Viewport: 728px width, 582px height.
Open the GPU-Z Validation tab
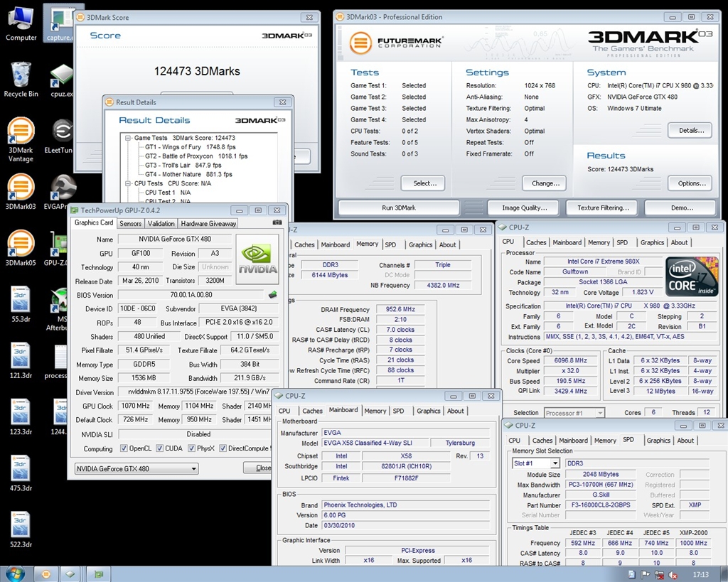(161, 224)
